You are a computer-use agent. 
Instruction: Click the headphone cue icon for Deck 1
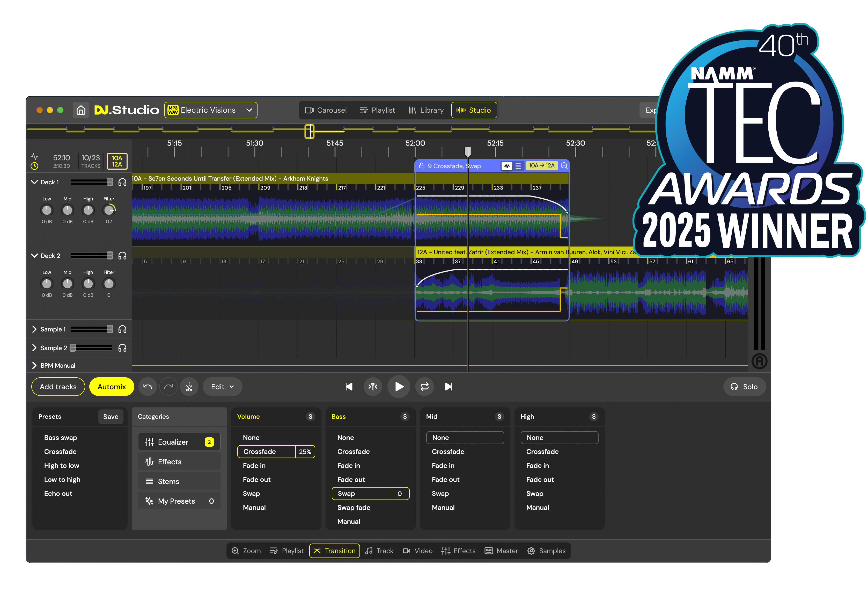(x=122, y=182)
